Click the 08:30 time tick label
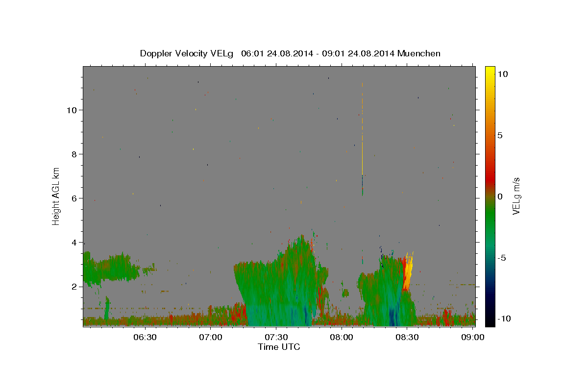This screenshot has width=588, height=392. coord(407,337)
